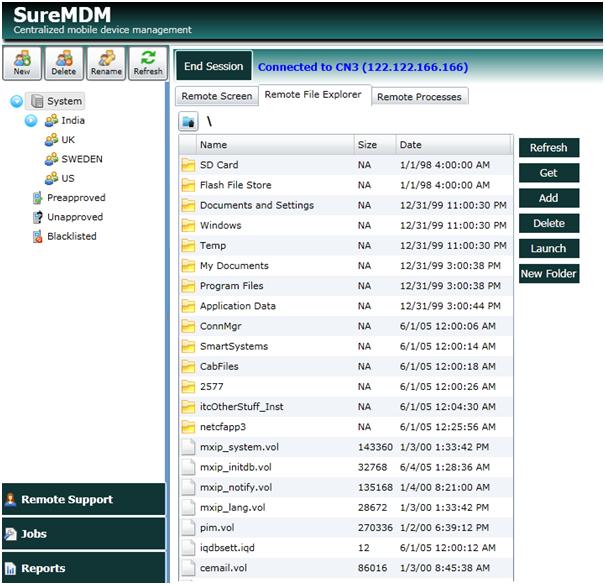Select the SD Card folder icon

tap(188, 165)
